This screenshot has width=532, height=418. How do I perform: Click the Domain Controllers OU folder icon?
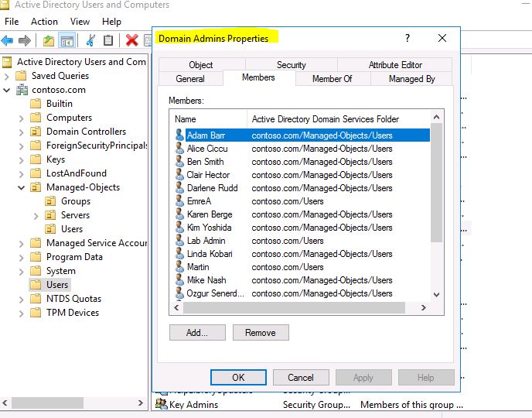click(36, 132)
